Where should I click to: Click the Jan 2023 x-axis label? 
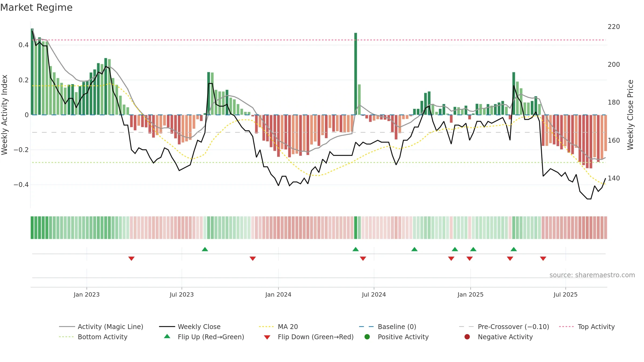coord(87,294)
